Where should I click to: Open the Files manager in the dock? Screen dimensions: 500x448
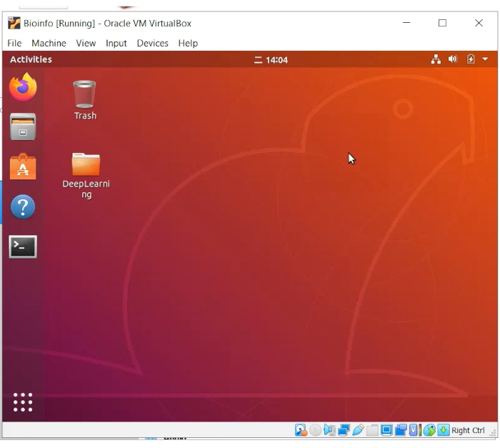coord(23,128)
